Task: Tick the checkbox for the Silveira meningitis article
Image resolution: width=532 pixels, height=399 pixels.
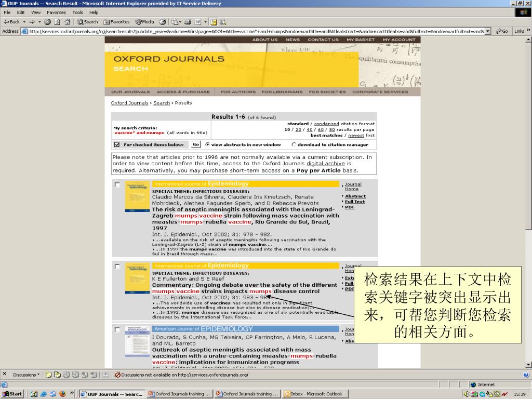Action: [117, 185]
